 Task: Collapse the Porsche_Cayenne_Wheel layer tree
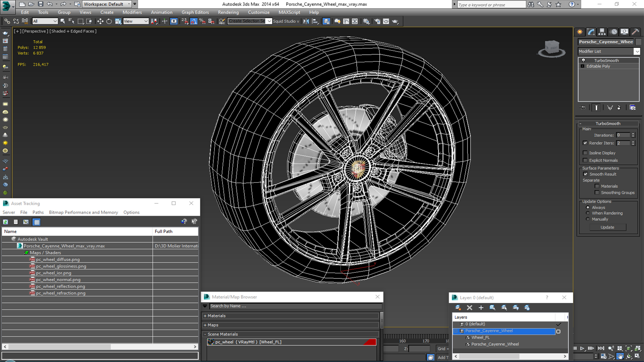[x=456, y=331]
